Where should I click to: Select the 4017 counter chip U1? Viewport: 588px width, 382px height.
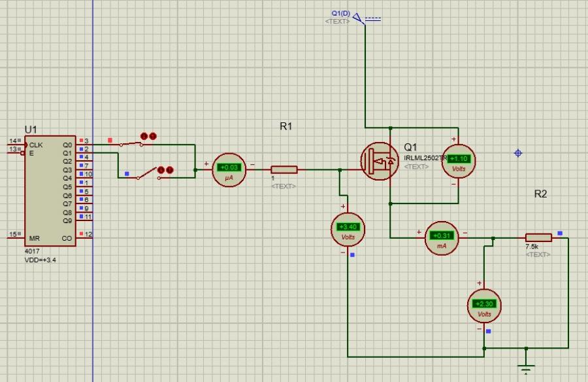tap(50, 191)
